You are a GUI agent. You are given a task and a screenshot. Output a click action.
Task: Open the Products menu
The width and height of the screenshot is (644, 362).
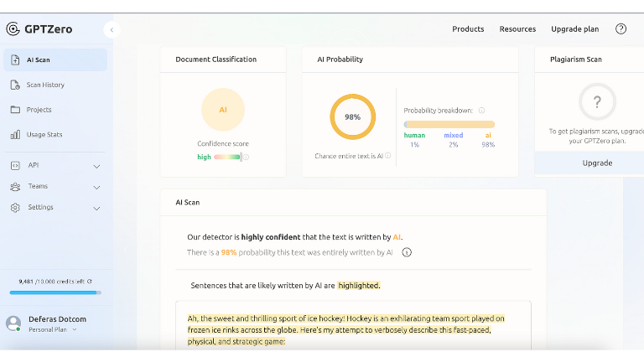[x=468, y=29]
